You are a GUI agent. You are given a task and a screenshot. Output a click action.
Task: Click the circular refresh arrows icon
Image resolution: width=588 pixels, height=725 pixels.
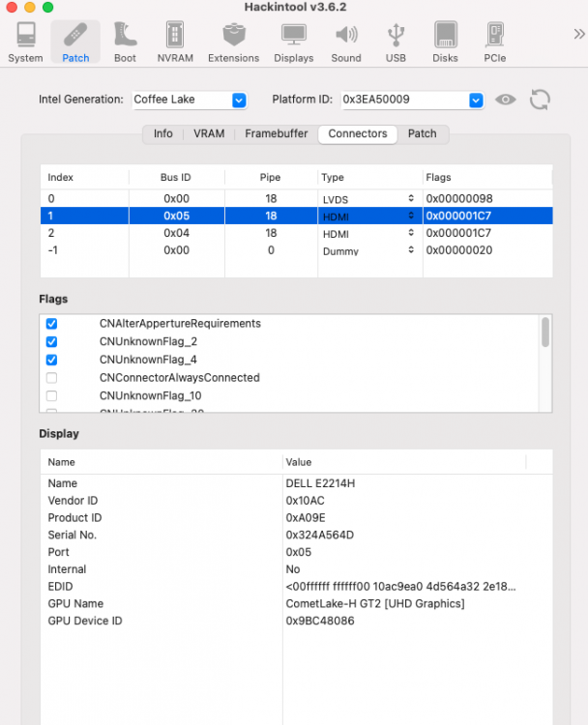tap(540, 100)
